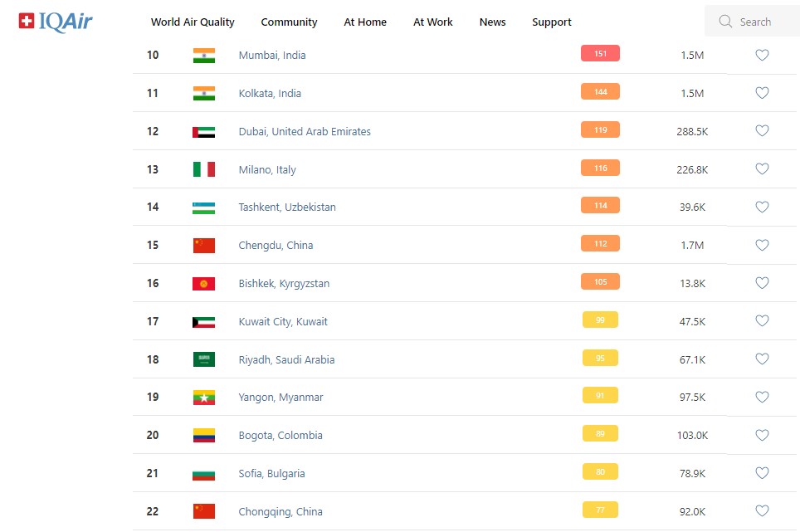Type in the Search field

(x=759, y=22)
